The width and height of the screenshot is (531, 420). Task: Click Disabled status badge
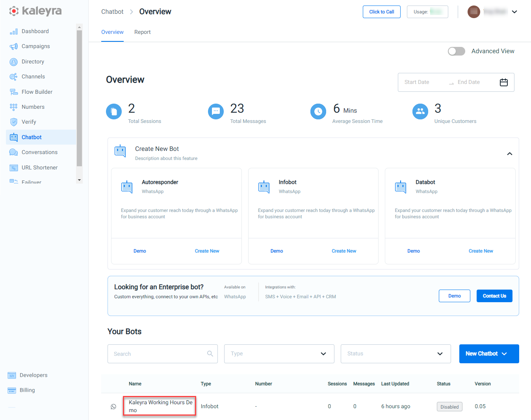point(449,407)
